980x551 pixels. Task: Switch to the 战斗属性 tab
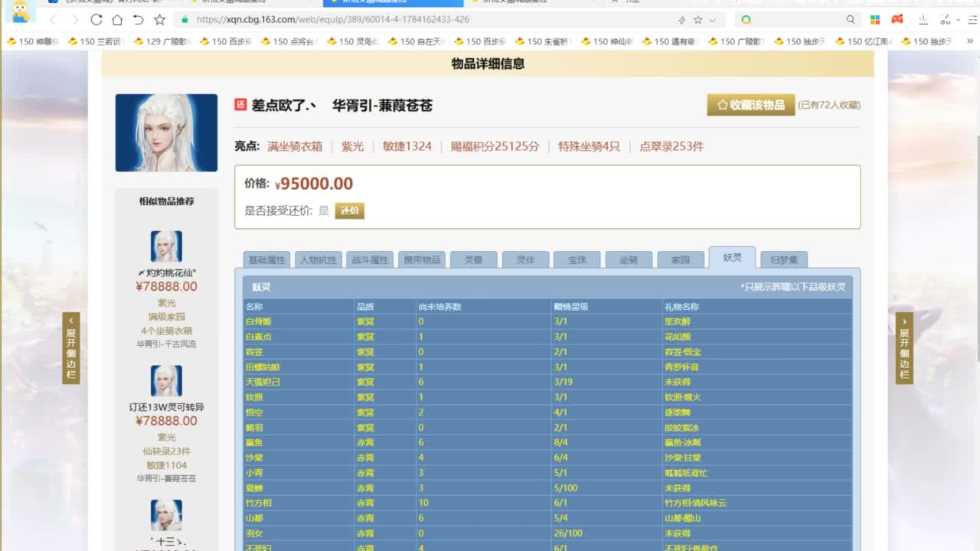click(x=370, y=259)
